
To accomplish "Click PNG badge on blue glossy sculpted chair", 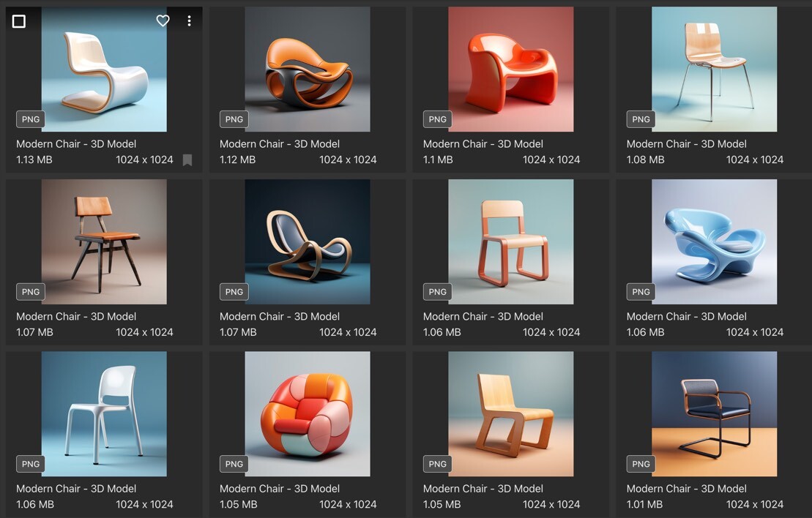I will tap(641, 292).
